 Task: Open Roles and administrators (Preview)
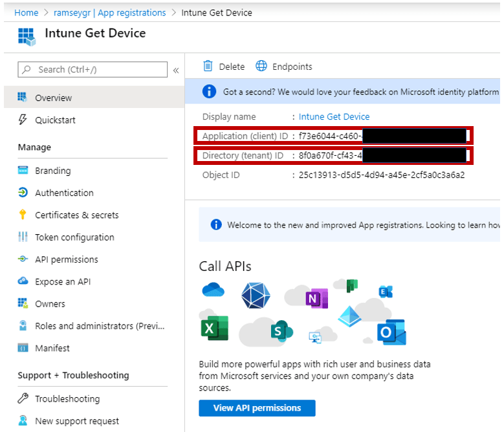tap(100, 326)
